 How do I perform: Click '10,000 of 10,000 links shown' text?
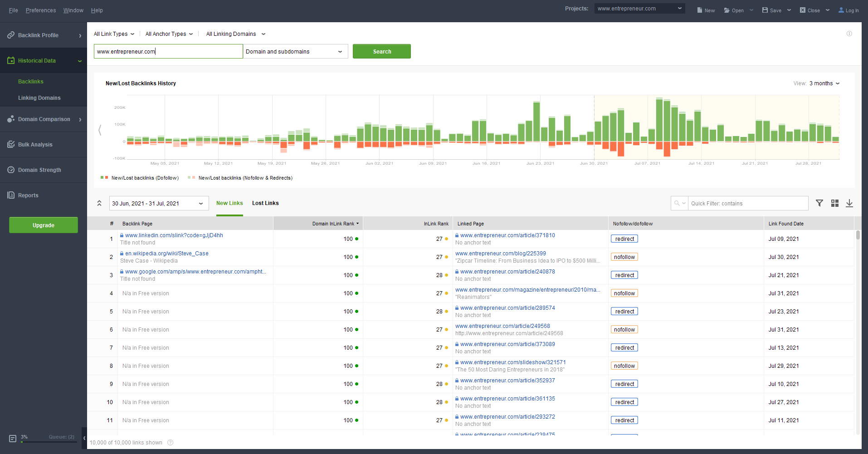[x=126, y=443]
